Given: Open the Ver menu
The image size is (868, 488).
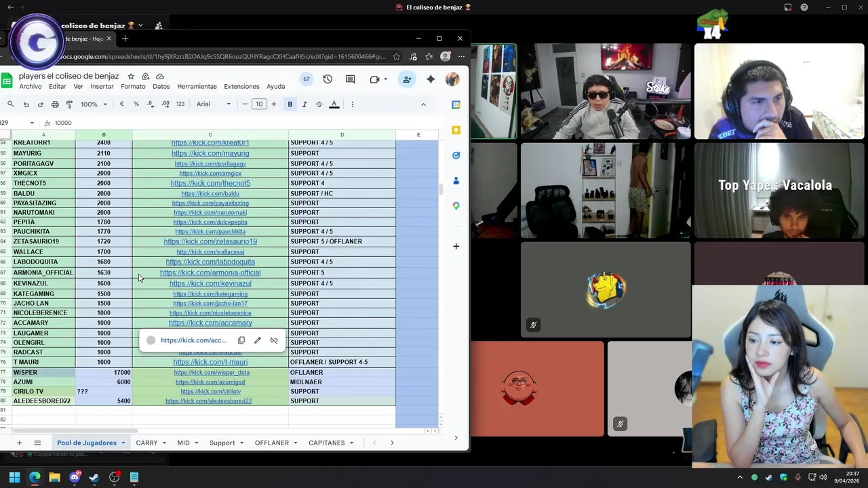Looking at the screenshot, I should coord(79,87).
